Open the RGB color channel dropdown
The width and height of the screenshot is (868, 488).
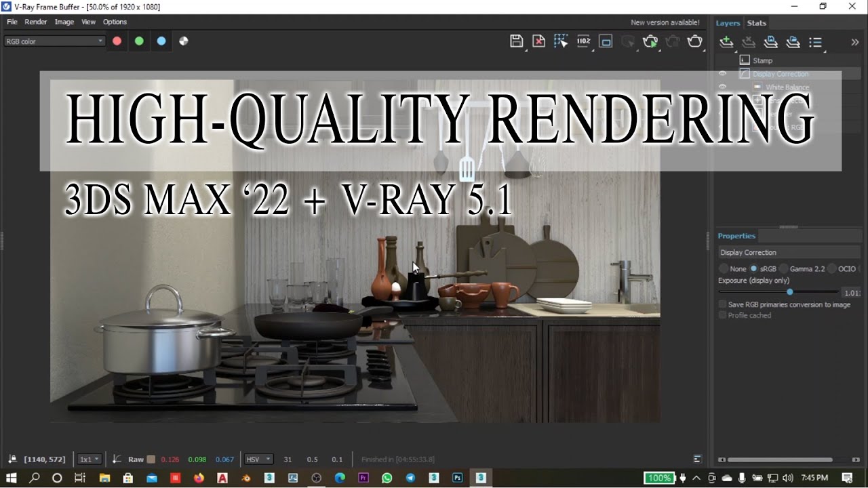[54, 41]
